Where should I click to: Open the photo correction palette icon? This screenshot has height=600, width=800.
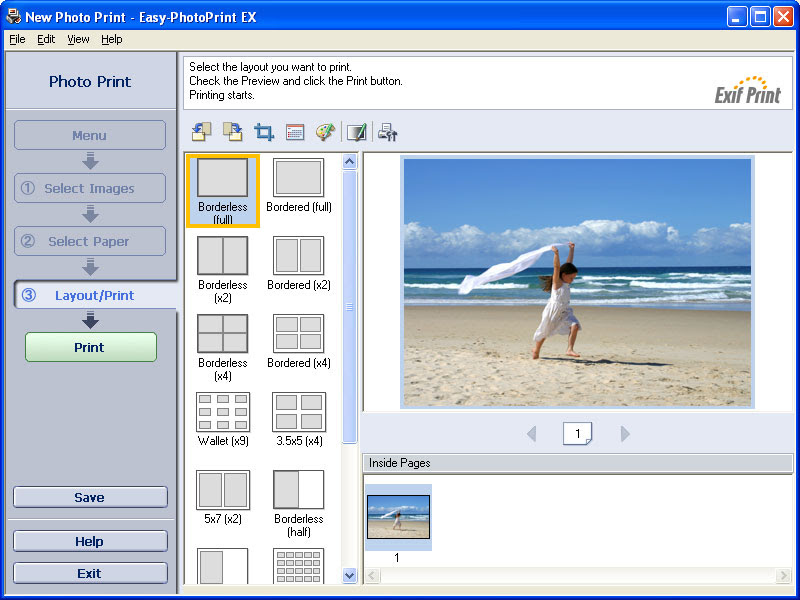point(326,132)
